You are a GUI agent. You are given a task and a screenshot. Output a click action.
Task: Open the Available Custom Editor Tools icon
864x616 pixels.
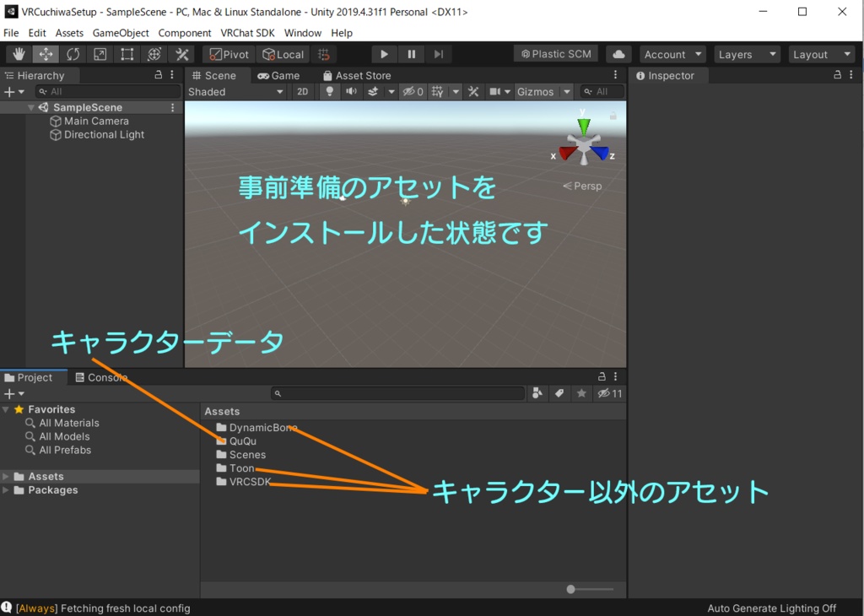[x=181, y=53]
